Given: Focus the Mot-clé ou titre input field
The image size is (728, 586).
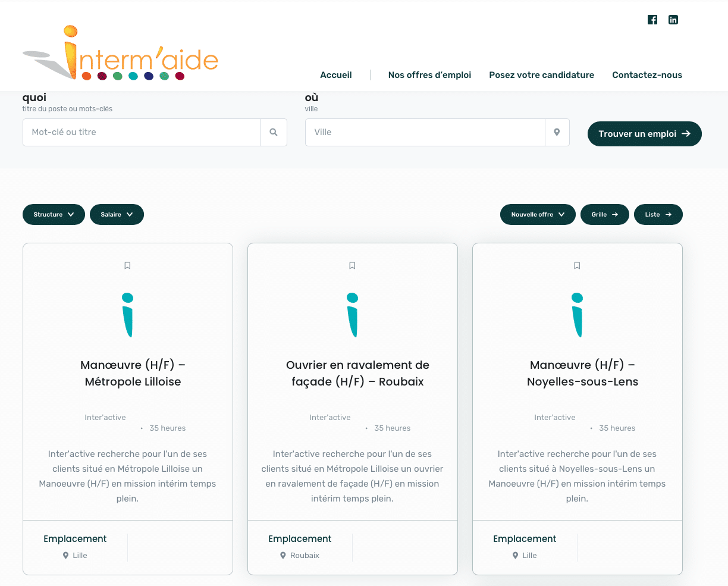Looking at the screenshot, I should [142, 132].
